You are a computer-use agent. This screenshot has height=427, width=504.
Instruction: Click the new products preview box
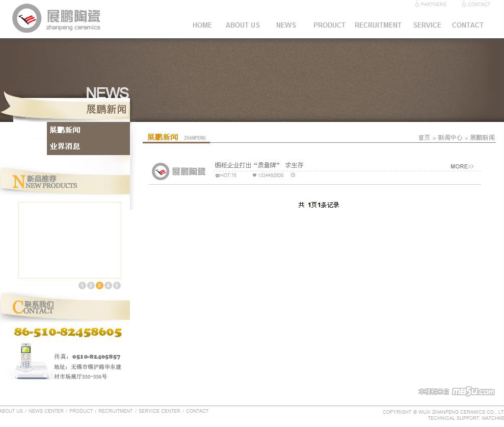pyautogui.click(x=70, y=240)
